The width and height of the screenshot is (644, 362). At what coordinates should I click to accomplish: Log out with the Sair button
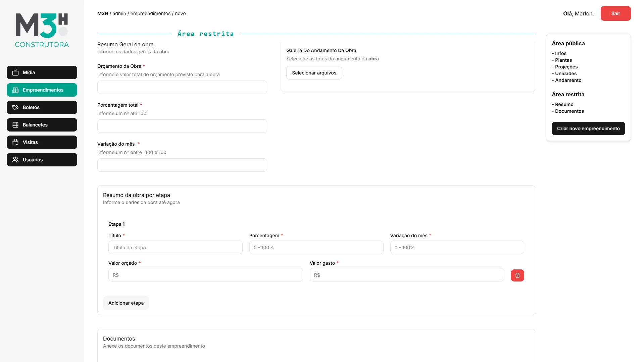615,13
